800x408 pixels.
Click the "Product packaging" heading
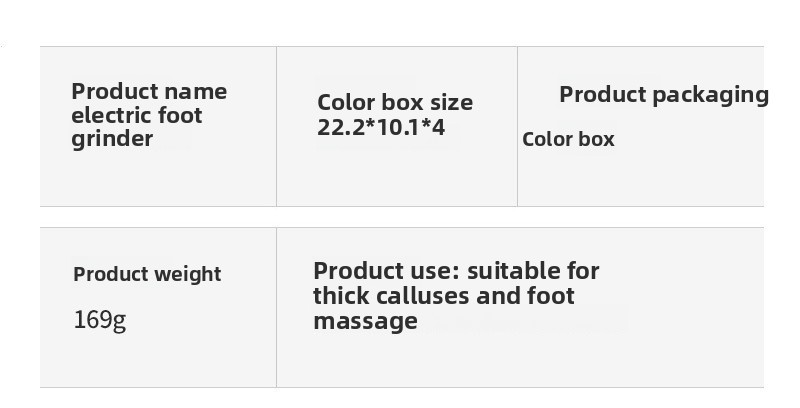click(x=663, y=94)
